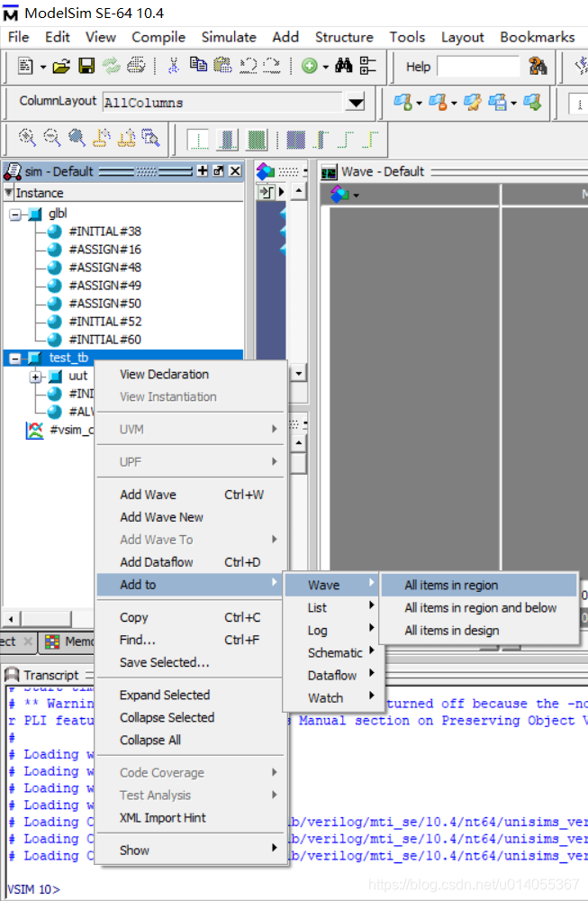Click the Zoom In magnifier icon

pos(27,137)
